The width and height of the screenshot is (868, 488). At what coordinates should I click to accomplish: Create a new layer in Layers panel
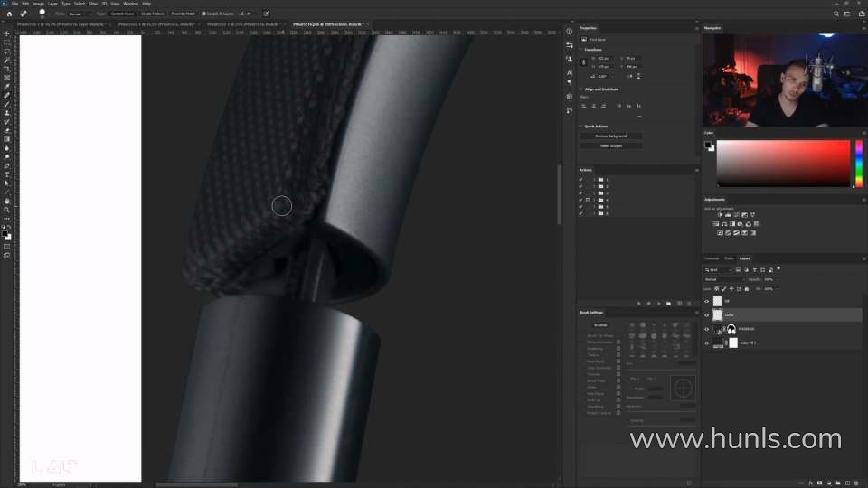pos(847,483)
